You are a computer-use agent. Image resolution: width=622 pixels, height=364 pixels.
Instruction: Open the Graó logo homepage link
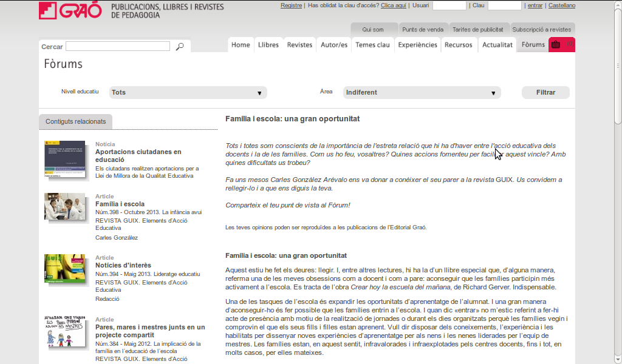(x=70, y=10)
